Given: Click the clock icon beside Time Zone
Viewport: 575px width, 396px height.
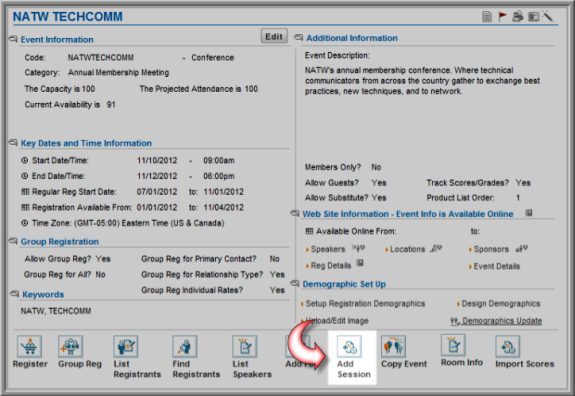Looking at the screenshot, I should (x=25, y=223).
